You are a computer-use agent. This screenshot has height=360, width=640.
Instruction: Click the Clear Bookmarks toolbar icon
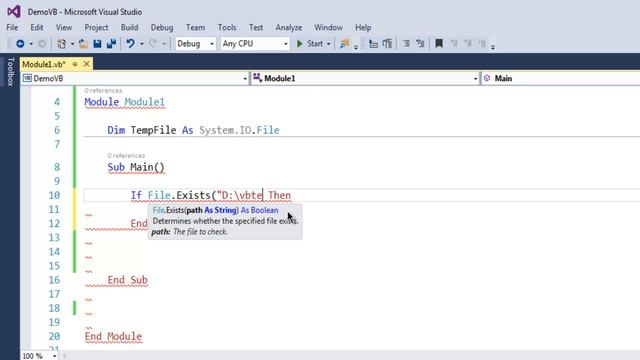[482, 43]
